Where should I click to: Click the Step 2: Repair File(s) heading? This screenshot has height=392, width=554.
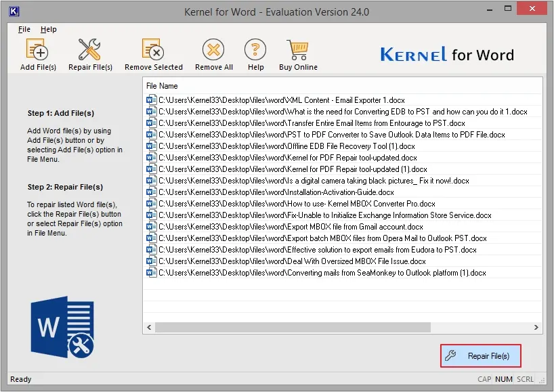[x=65, y=187]
